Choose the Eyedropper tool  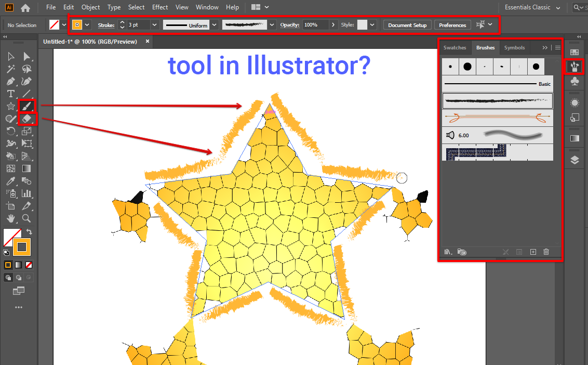point(10,181)
